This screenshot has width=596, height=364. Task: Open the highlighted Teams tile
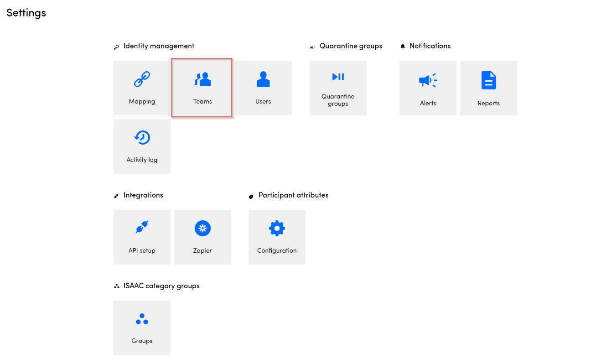click(x=202, y=88)
